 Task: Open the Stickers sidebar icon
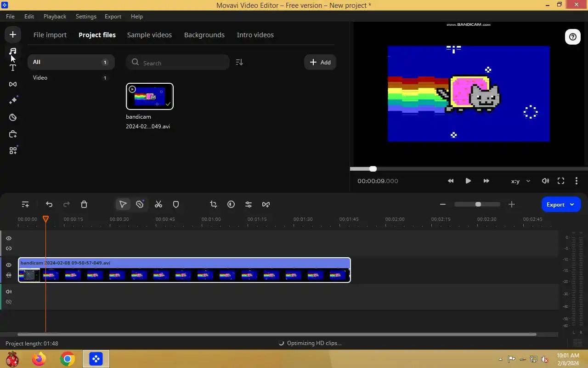[x=13, y=117]
